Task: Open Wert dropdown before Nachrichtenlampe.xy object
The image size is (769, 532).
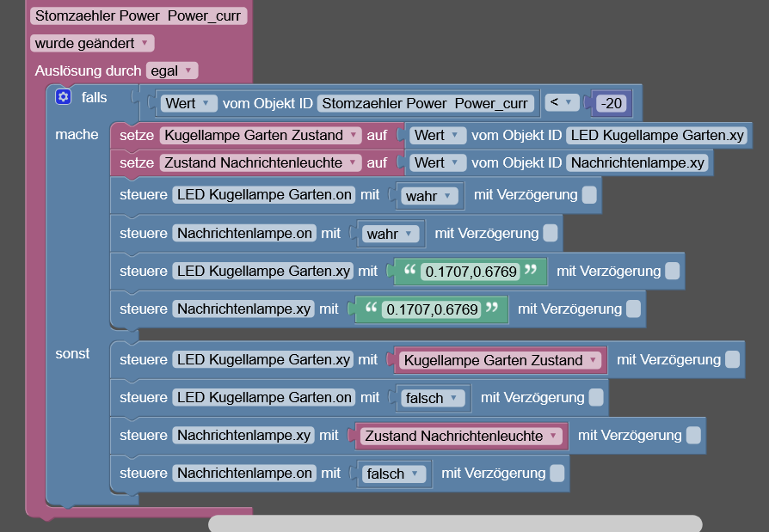Action: click(438, 162)
